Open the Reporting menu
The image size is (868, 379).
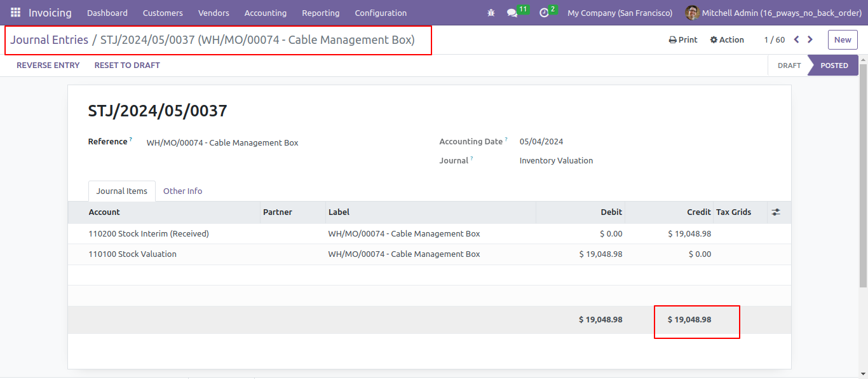[321, 13]
